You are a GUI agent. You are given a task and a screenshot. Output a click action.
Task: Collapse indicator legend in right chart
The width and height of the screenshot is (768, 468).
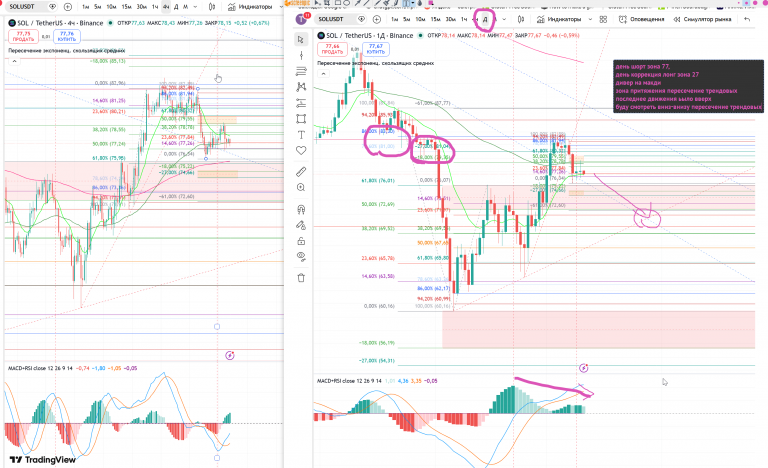pyautogui.click(x=323, y=74)
